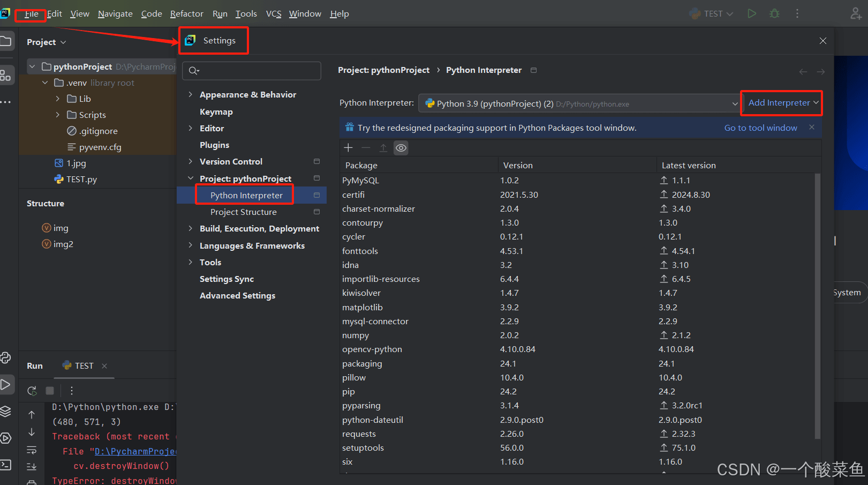The image size is (868, 485).
Task: Go back with Settings left arrow
Action: [803, 71]
